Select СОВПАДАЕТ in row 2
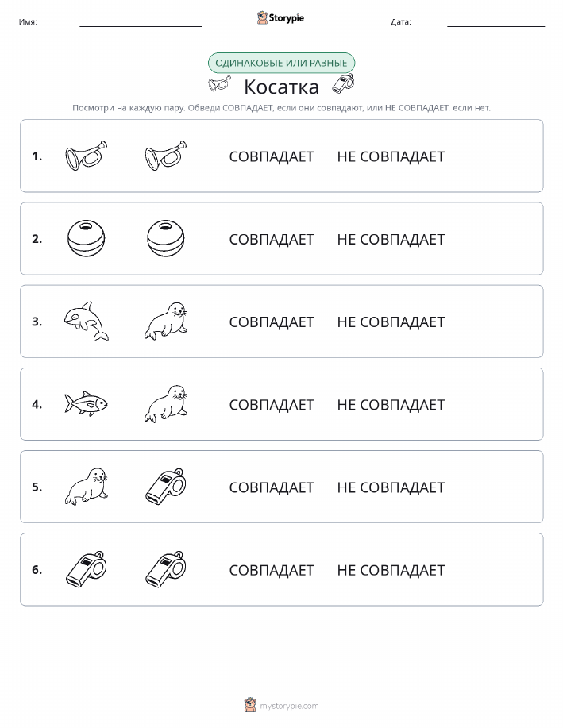 point(272,239)
